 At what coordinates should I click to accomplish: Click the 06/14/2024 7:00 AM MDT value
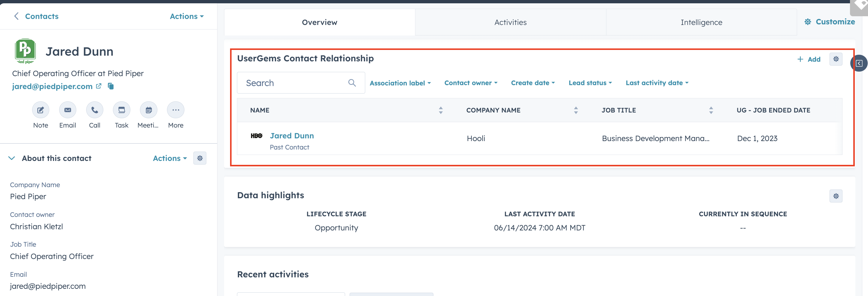539,228
